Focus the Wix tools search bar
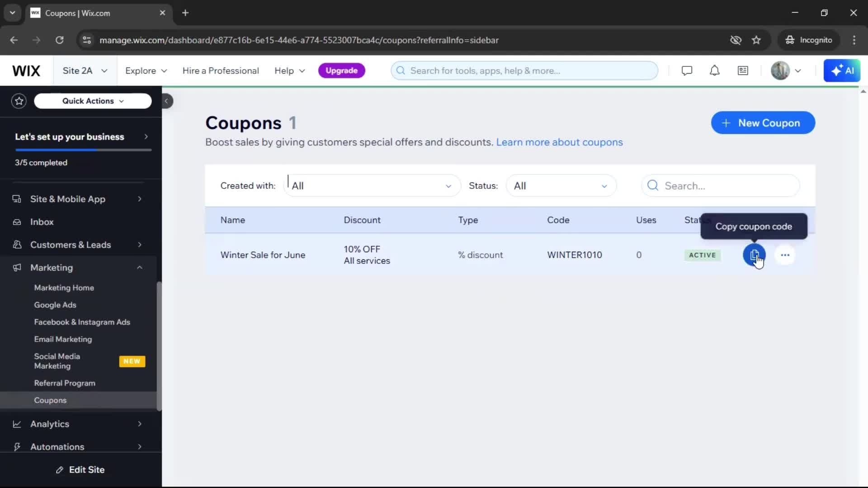Image resolution: width=868 pixels, height=488 pixels. (524, 70)
